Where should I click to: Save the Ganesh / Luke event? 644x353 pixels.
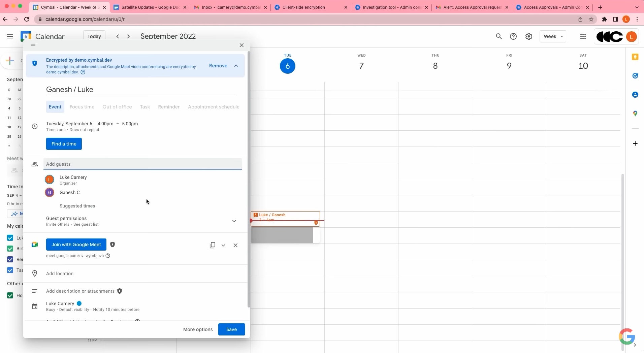(x=231, y=329)
